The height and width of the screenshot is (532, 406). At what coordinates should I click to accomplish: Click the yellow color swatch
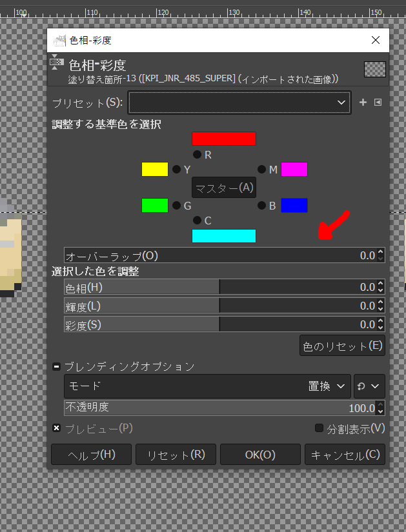155,170
